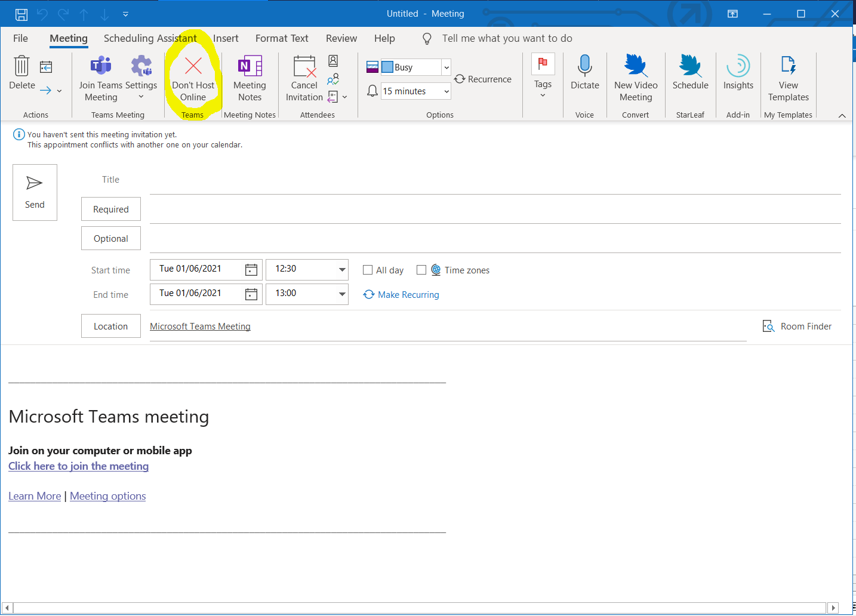Open the File menu
The height and width of the screenshot is (616, 856).
(x=20, y=38)
